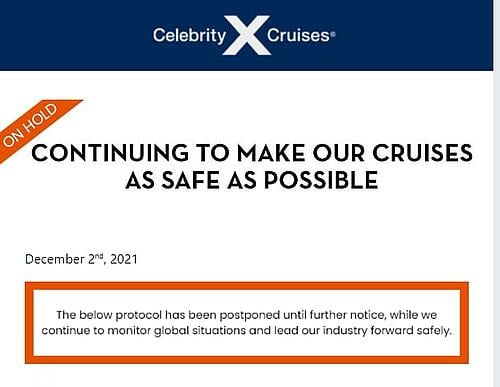Click the December 2nd, 2021 date text
The width and height of the screenshot is (500, 387).
point(81,259)
